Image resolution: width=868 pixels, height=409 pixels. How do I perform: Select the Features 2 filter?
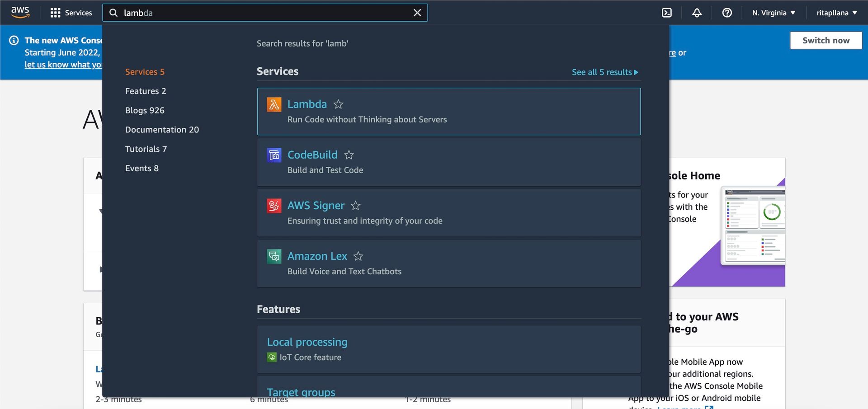pos(146,91)
